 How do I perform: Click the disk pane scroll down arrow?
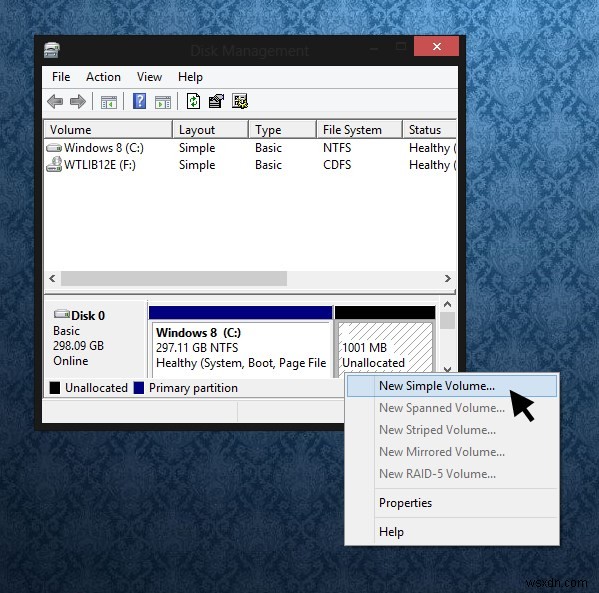[x=448, y=369]
